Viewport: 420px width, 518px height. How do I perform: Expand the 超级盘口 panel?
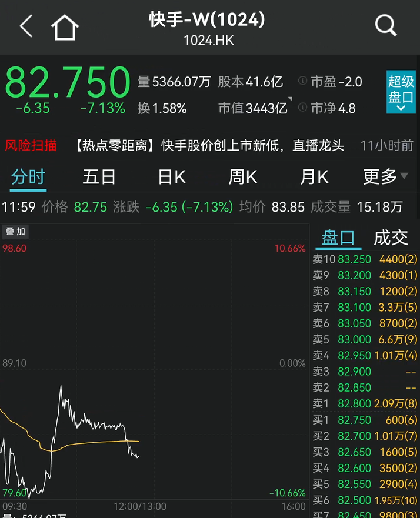[401, 92]
